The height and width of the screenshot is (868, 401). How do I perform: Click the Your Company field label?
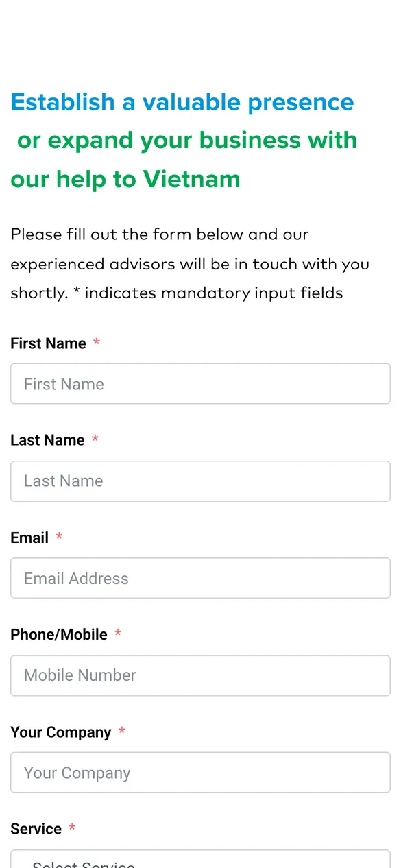coord(61,732)
